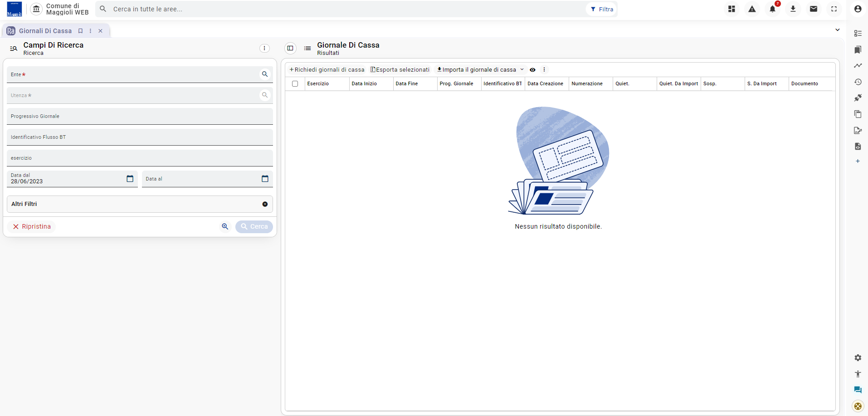Click the results list icon near Giornale Di Cassa
Image resolution: width=868 pixels, height=416 pixels.
coord(307,48)
